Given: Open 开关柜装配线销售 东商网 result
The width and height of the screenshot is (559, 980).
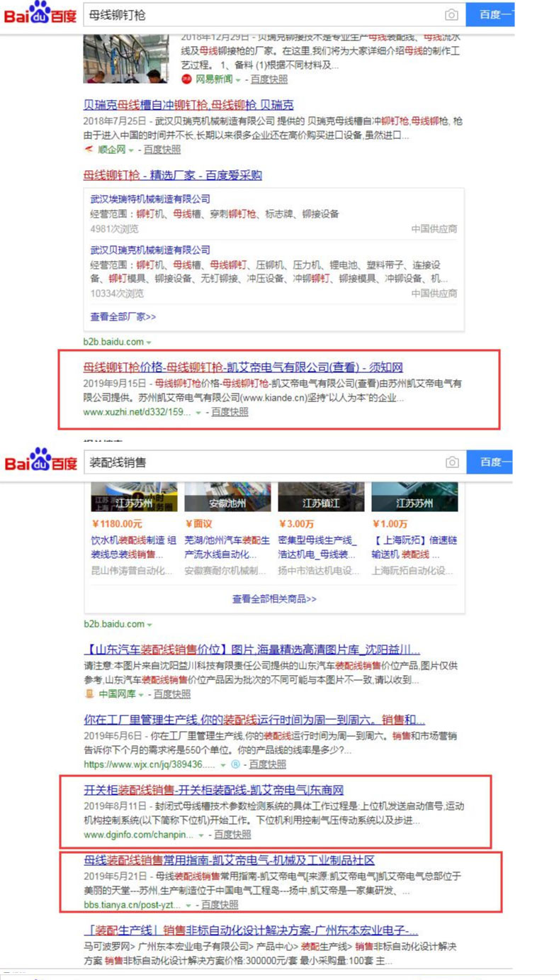Looking at the screenshot, I should coord(213,790).
